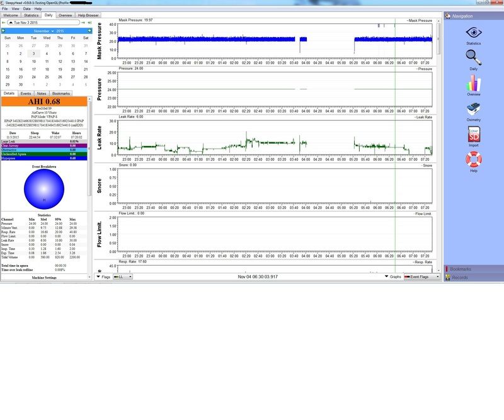
Task: Click inside the Mask Pressure graph
Action: (275, 41)
